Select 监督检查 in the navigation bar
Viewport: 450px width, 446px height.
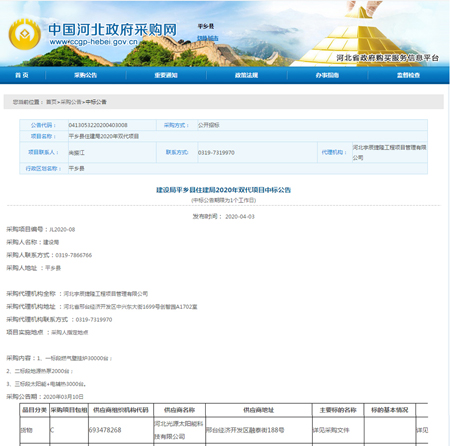pos(408,75)
